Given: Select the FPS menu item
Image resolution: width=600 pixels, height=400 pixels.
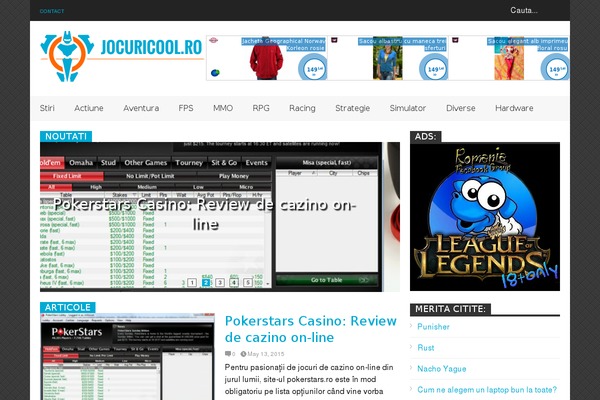Looking at the screenshot, I should click(x=186, y=108).
